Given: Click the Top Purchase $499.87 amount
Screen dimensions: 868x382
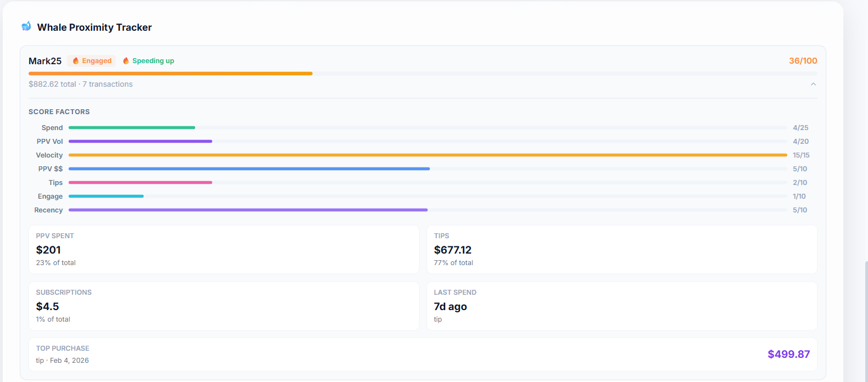Looking at the screenshot, I should (788, 355).
